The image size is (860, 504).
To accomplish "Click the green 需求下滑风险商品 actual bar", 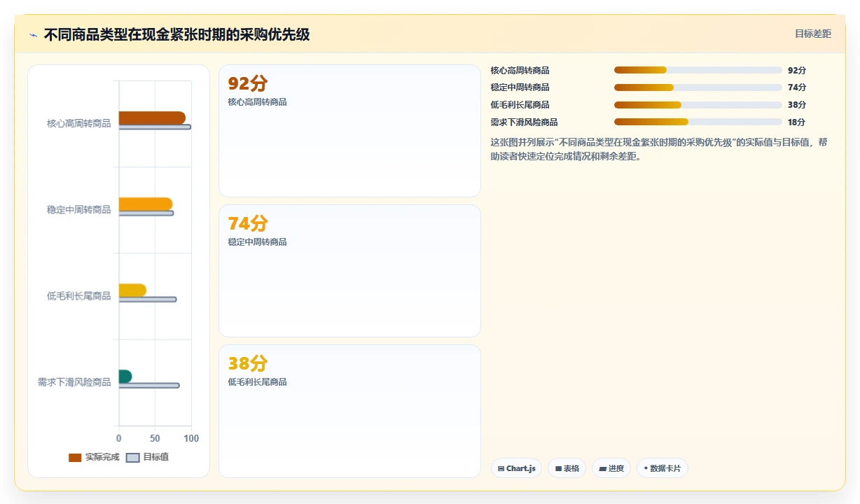I will (x=125, y=377).
